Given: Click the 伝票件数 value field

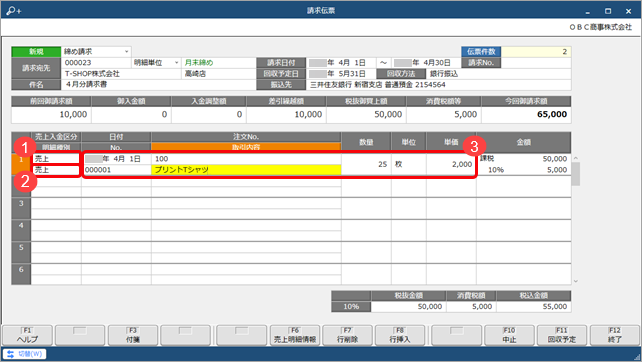Looking at the screenshot, I should tap(536, 52).
